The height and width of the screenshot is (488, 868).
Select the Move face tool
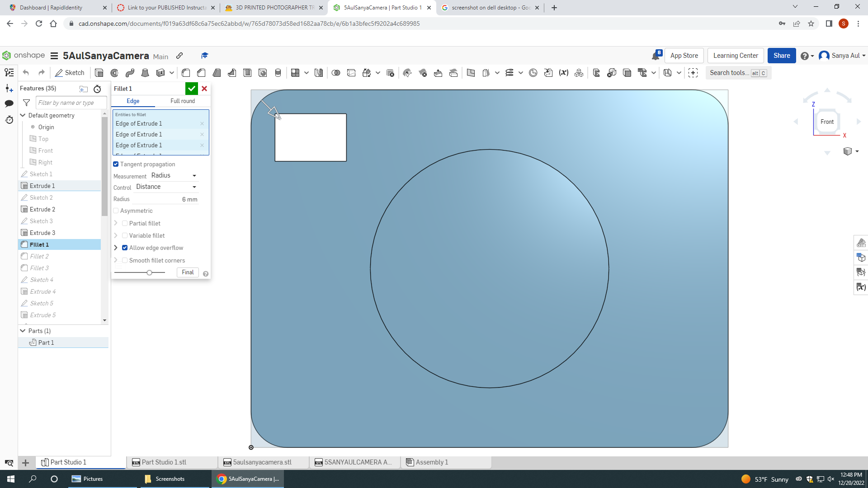(438, 73)
